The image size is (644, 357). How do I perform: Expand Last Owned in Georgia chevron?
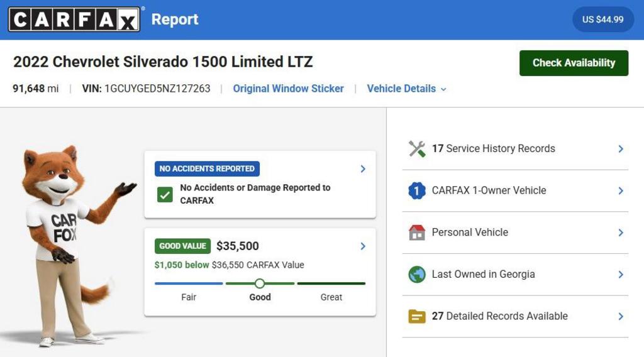pyautogui.click(x=621, y=275)
